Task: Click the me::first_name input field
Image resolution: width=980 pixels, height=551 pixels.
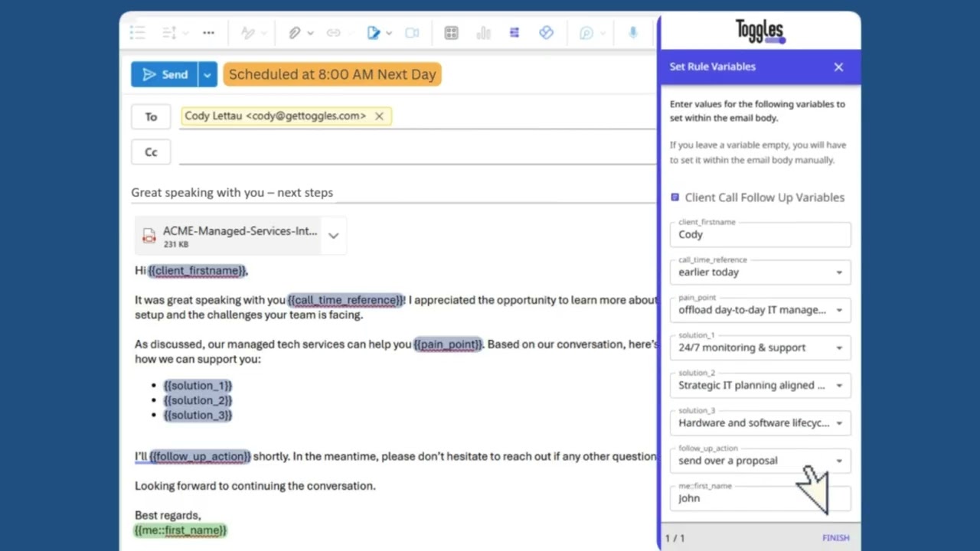Action: 760,498
